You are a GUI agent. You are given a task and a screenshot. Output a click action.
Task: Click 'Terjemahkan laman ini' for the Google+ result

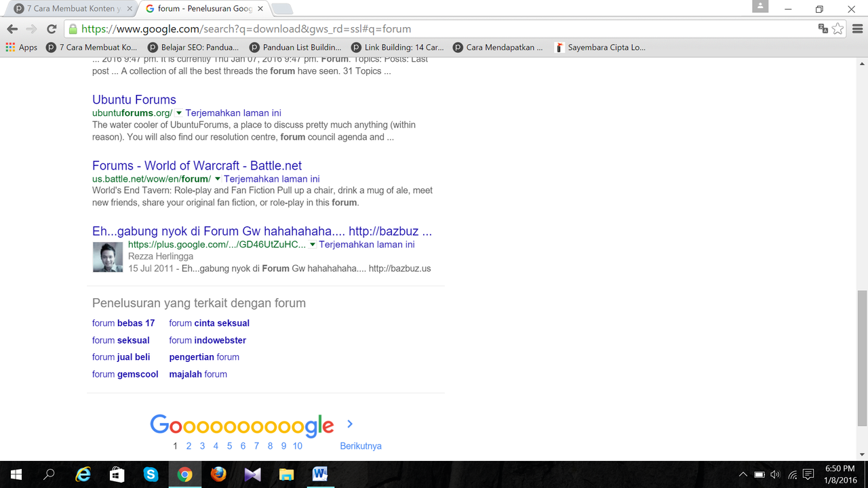pyautogui.click(x=367, y=245)
